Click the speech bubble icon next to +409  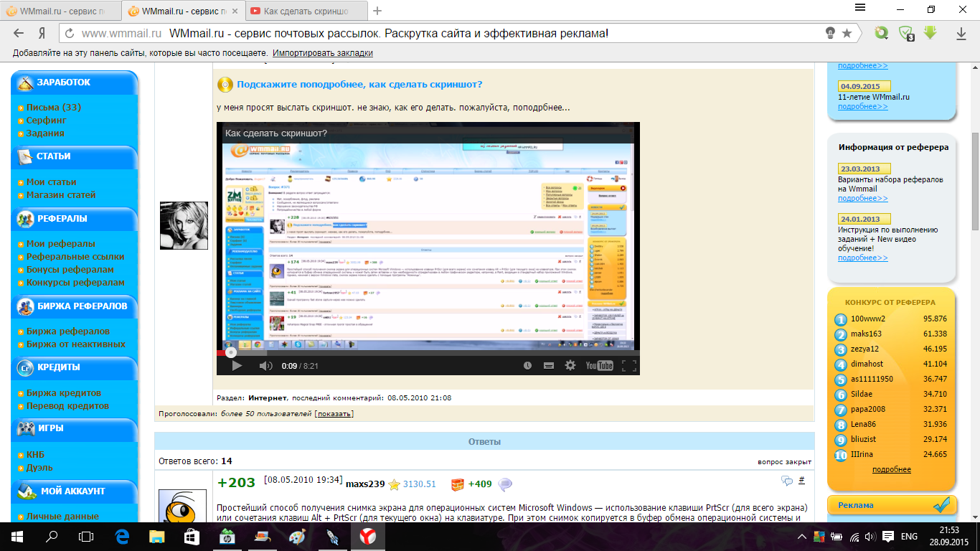pos(504,484)
